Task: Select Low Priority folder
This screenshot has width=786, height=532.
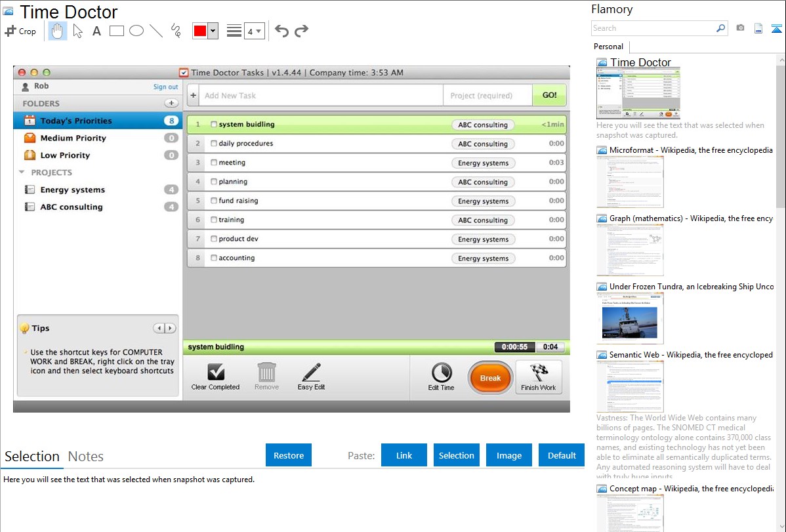Action: (x=98, y=155)
